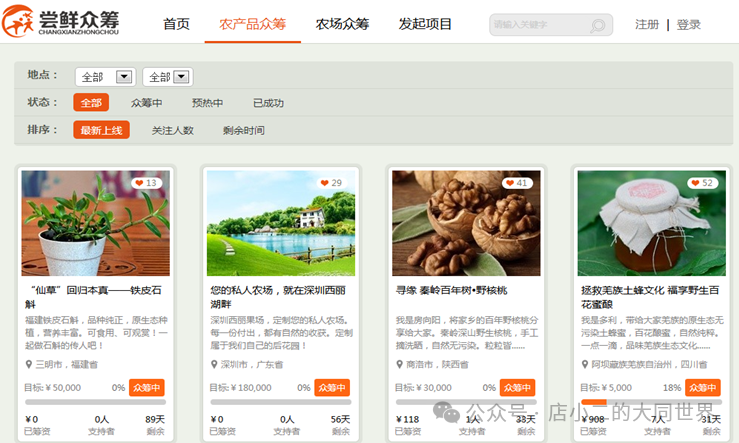Click 众筹中 button on 私人农场 card

(x=332, y=387)
